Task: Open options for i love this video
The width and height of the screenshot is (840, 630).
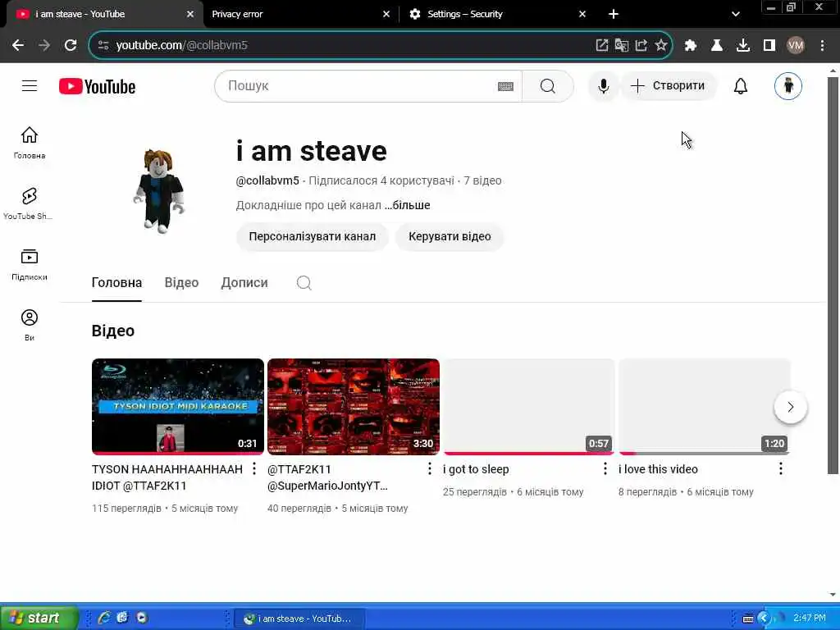Action: (x=781, y=468)
